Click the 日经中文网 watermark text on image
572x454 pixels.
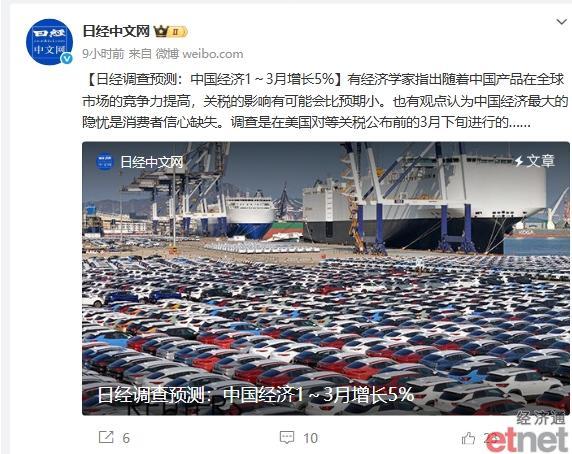pyautogui.click(x=152, y=162)
